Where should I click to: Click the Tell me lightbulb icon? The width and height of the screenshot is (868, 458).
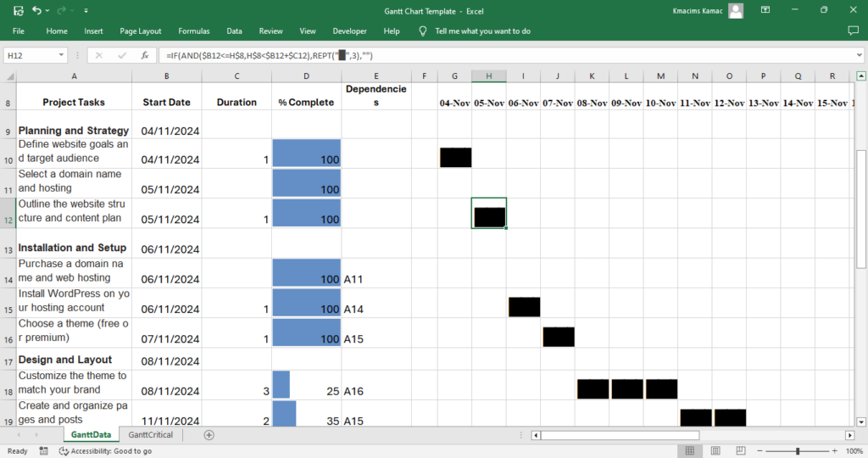point(423,31)
